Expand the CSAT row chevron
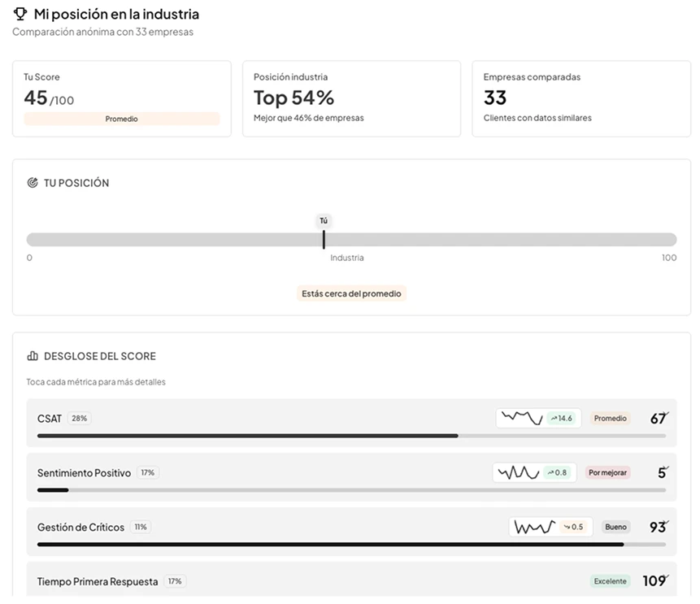 click(x=666, y=415)
